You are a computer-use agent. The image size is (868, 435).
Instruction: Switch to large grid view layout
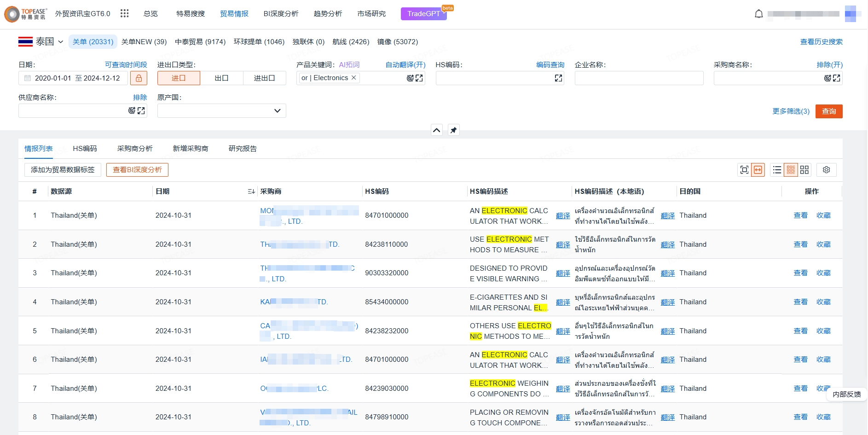tap(804, 170)
